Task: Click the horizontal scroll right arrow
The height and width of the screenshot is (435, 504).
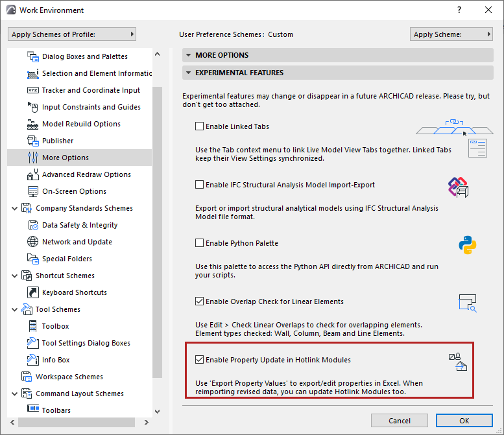Action: tap(146, 422)
